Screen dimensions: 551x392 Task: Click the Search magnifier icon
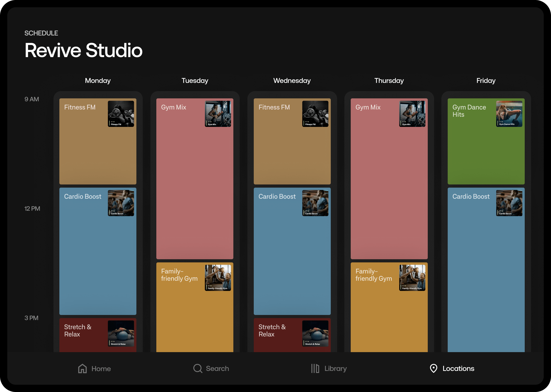pyautogui.click(x=197, y=368)
